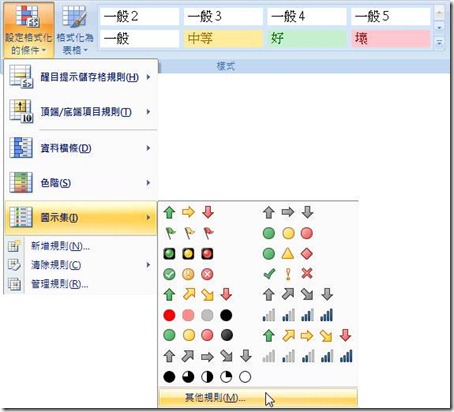454x412 pixels.
Task: Select the 5 colored arrows icon set
Action: [x=307, y=336]
